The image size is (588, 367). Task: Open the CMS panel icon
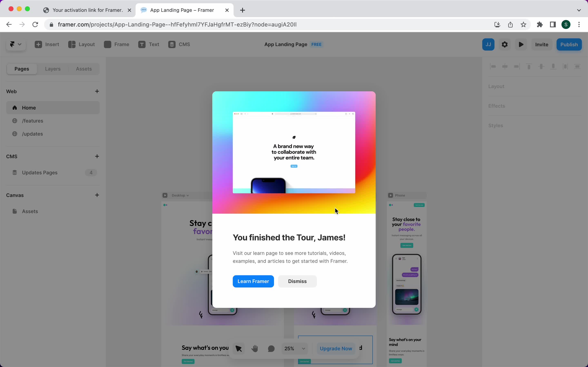[171, 44]
